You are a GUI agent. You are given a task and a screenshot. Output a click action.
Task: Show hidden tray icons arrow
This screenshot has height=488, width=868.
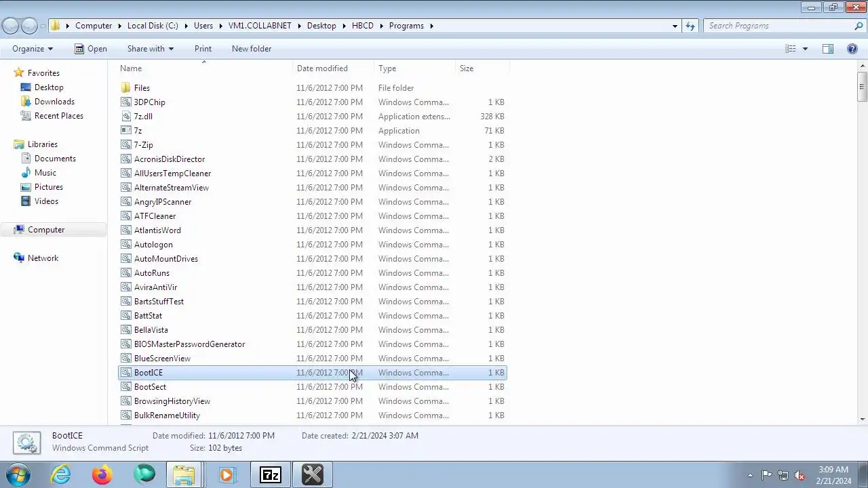tap(750, 475)
